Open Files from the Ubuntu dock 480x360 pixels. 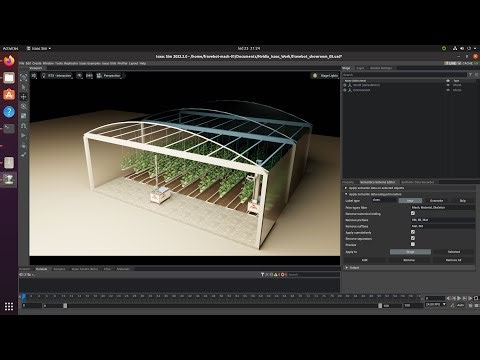pyautogui.click(x=9, y=78)
